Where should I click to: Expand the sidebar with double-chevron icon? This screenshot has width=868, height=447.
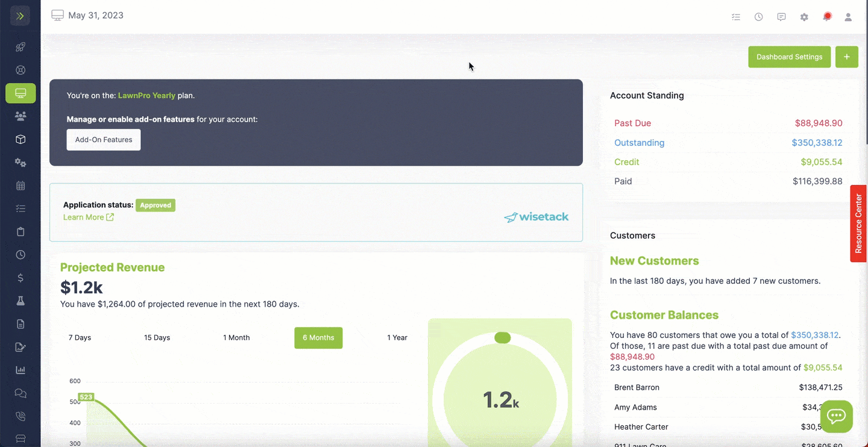(x=20, y=16)
